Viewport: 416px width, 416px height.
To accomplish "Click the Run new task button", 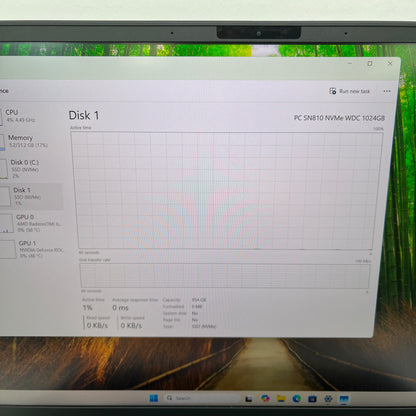I will pos(350,91).
